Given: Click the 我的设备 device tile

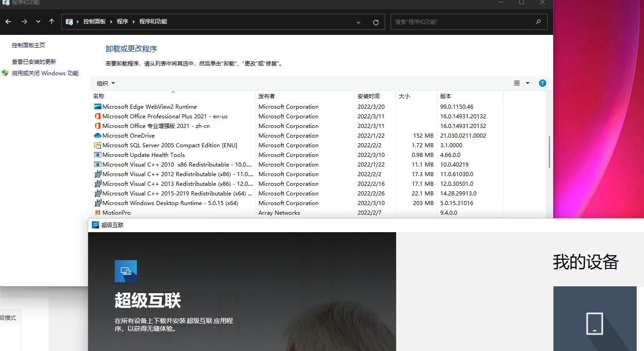Looking at the screenshot, I should point(594,318).
